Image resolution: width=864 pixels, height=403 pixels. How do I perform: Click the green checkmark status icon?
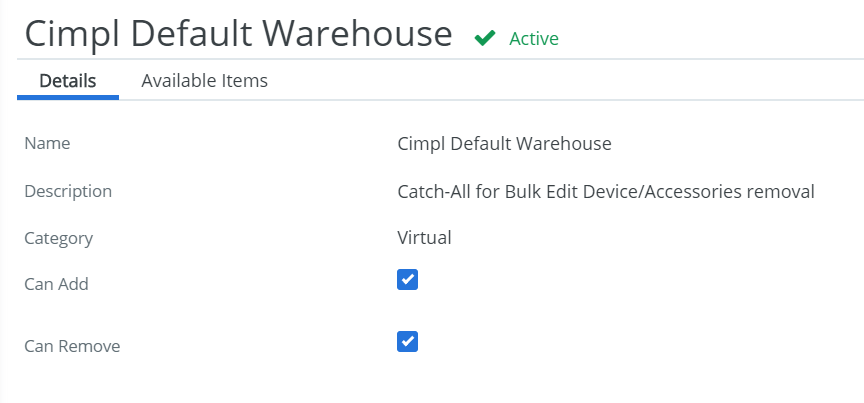(x=485, y=38)
